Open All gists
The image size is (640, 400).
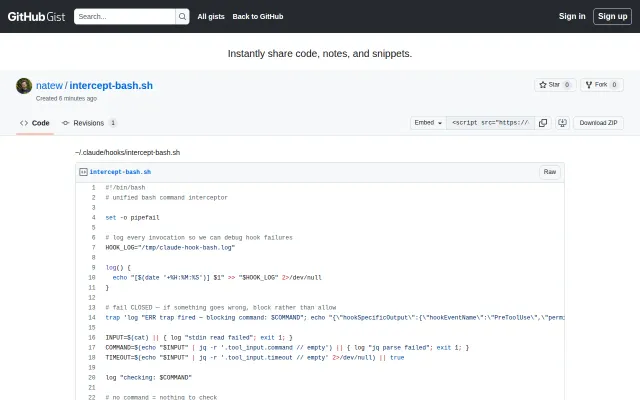pyautogui.click(x=211, y=16)
